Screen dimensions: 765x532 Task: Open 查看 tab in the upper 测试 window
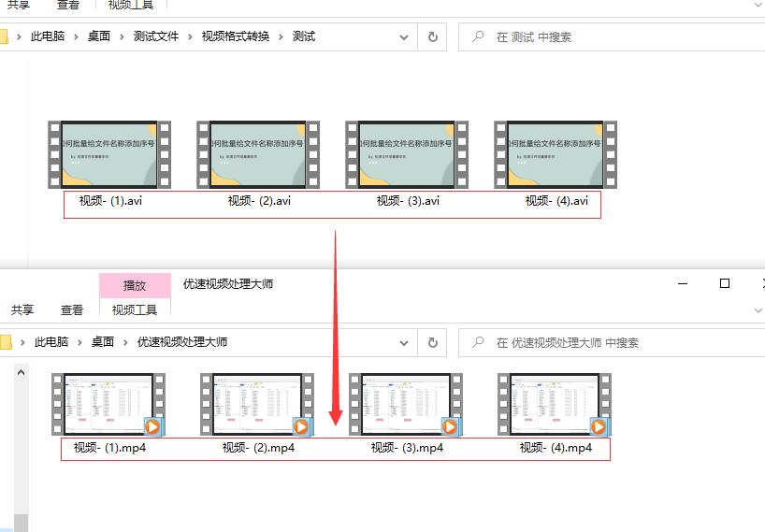click(68, 5)
